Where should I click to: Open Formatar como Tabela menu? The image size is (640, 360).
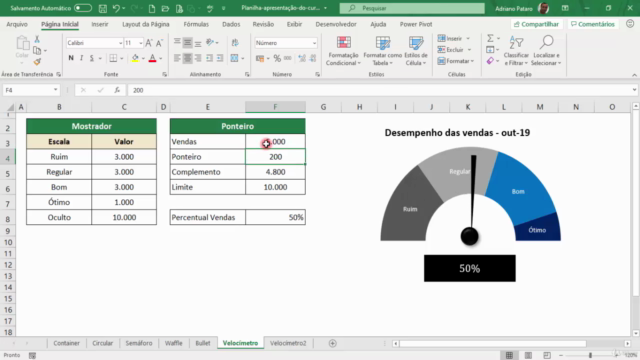pos(382,51)
